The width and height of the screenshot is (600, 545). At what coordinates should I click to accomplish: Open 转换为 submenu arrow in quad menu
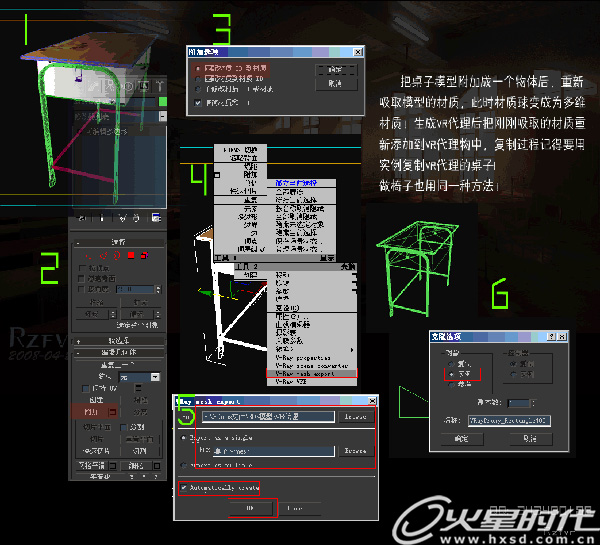point(352,349)
